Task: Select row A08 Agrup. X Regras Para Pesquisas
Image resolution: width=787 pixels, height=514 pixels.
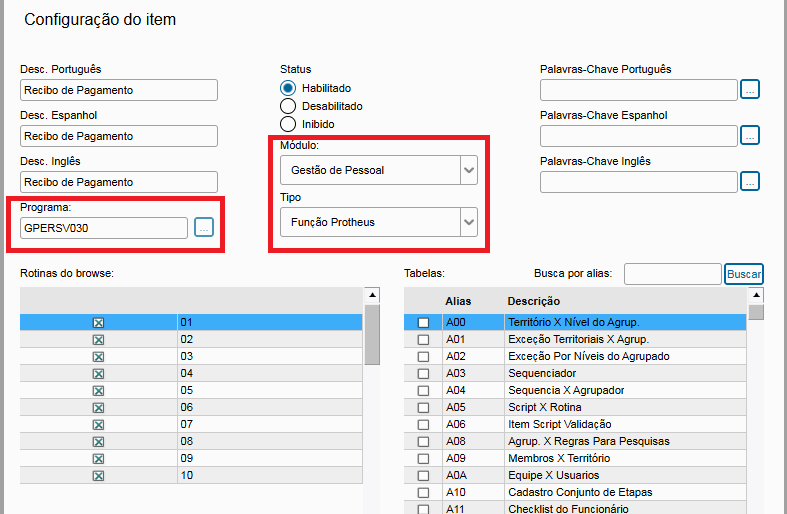Action: coord(587,441)
